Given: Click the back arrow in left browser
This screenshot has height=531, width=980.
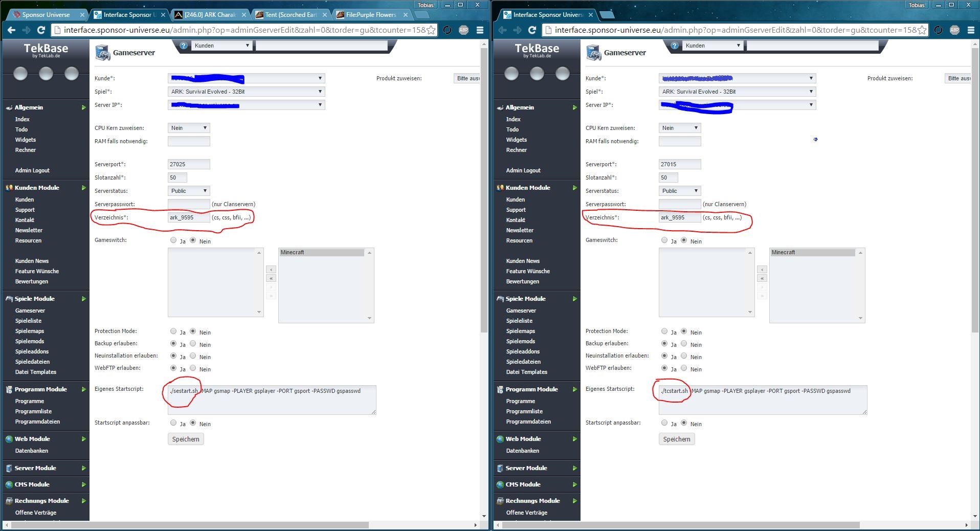Looking at the screenshot, I should point(11,30).
